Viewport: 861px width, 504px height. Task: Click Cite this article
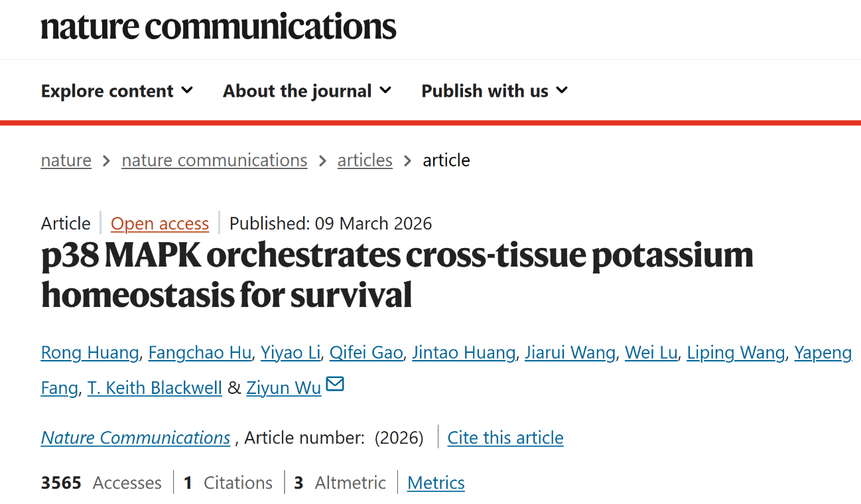click(x=505, y=438)
